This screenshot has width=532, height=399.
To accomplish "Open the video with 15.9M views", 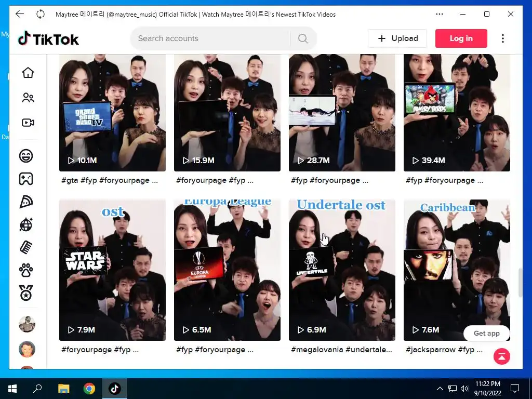I will point(227,113).
